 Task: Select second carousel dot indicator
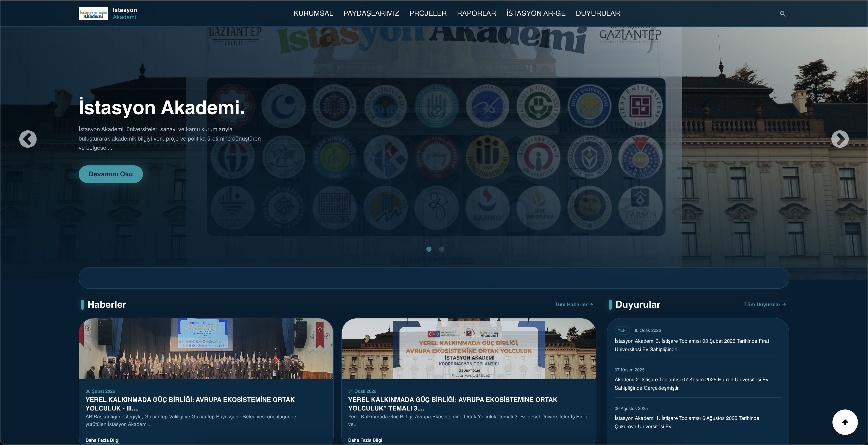(x=441, y=249)
